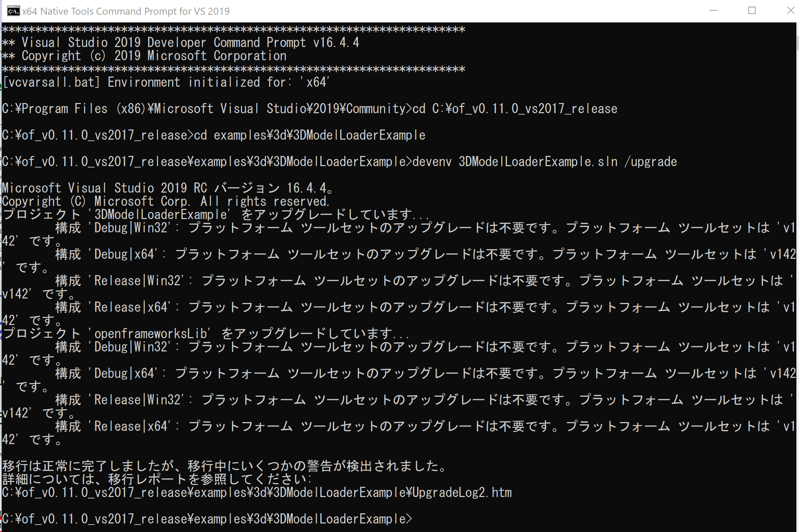This screenshot has height=532, width=799.
Task: Click the '[vcvarsall.bat] Environment initialized' line
Action: coord(166,82)
